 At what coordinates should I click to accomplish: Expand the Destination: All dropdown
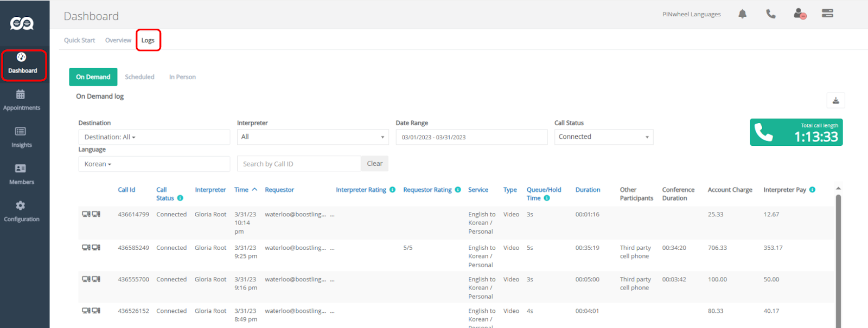pyautogui.click(x=154, y=137)
